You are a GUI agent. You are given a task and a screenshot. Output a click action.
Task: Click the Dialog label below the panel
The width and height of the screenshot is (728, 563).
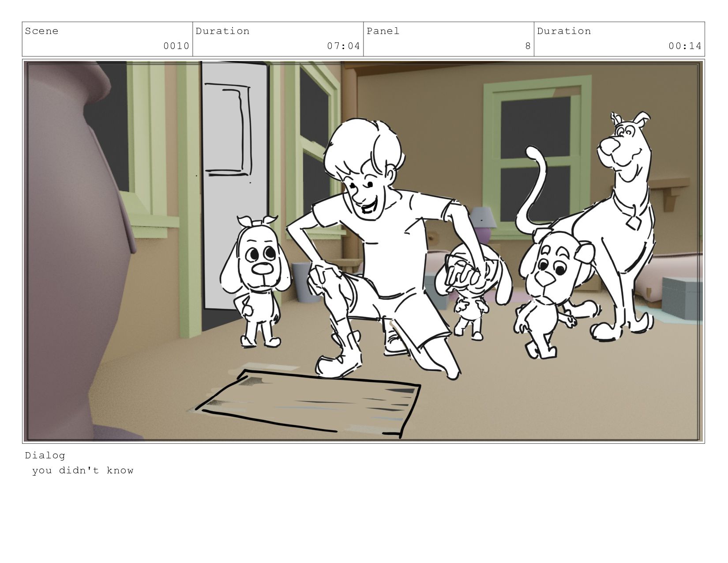coord(45,455)
